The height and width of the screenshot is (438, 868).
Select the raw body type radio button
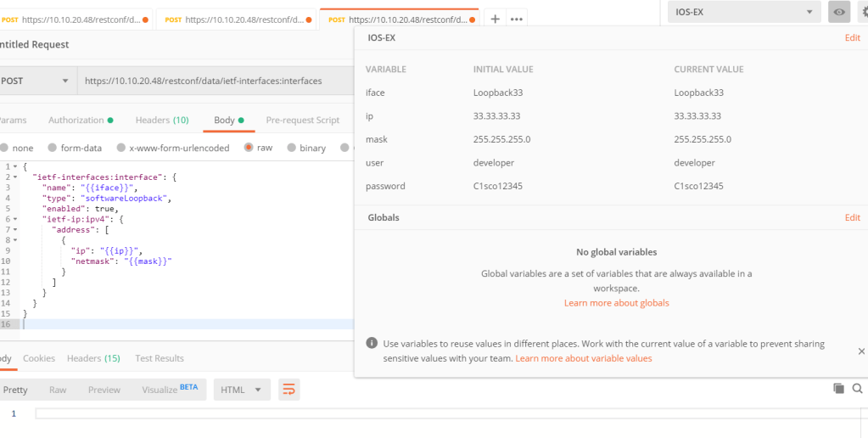pos(249,148)
